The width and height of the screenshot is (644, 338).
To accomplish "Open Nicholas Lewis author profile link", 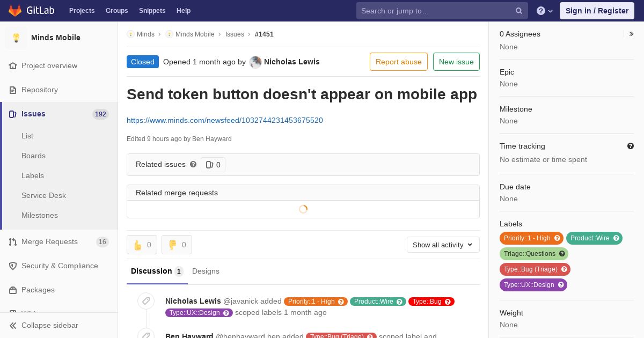I will click(292, 62).
